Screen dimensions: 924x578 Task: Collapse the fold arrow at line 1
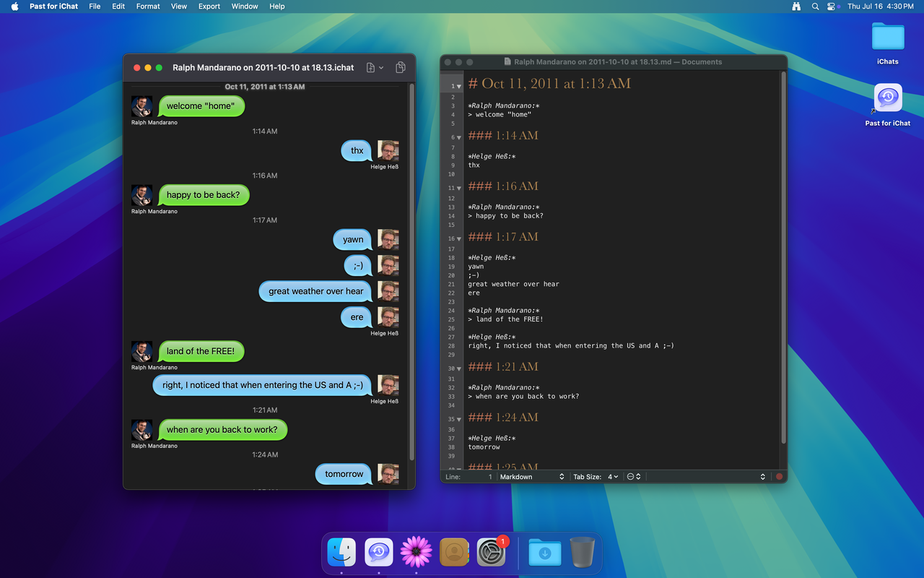pos(459,87)
